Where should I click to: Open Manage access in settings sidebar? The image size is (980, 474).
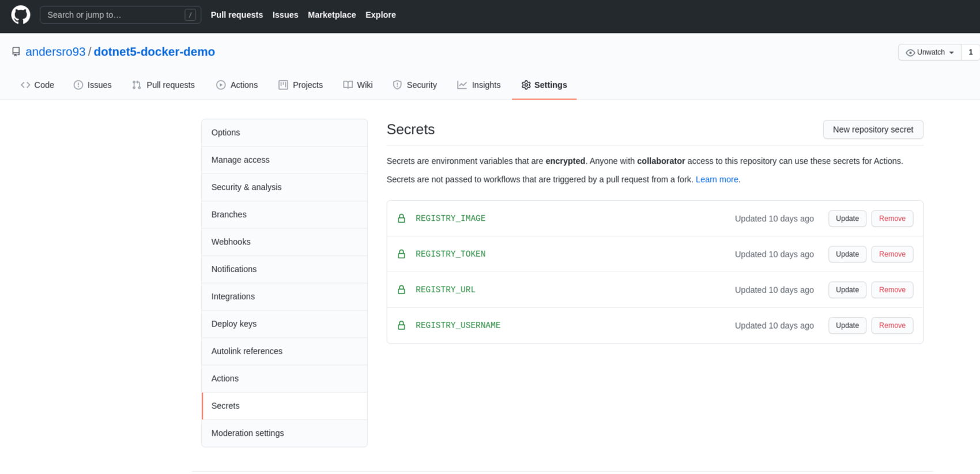(285, 160)
